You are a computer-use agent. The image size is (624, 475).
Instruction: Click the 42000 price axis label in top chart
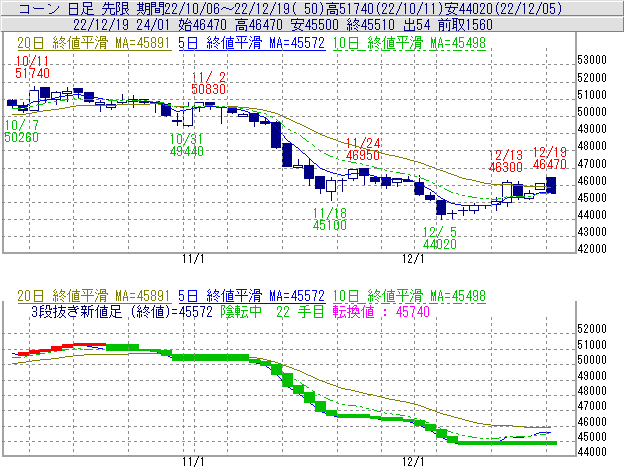coord(592,249)
